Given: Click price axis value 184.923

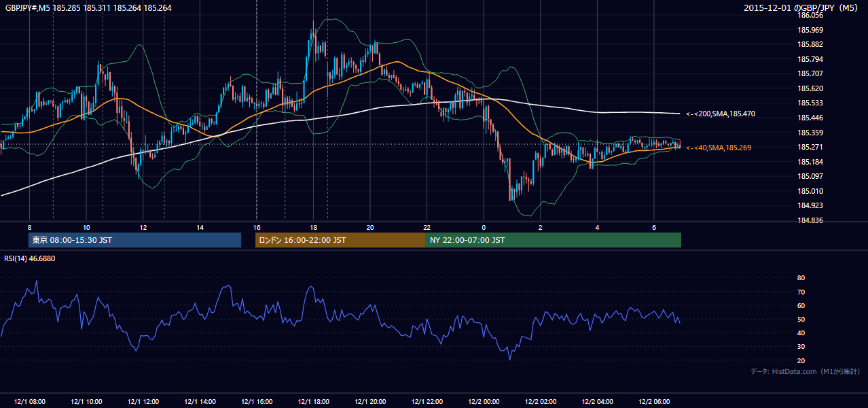Looking at the screenshot, I should 811,205.
